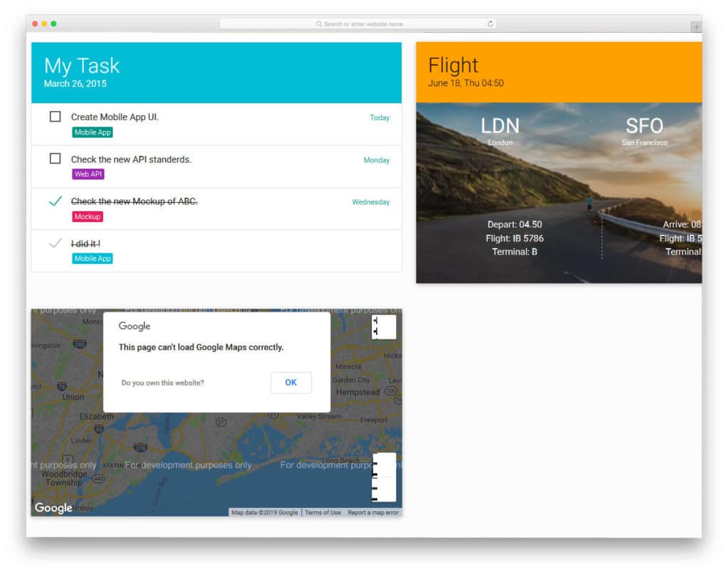Click the red Mockup tag
Screen dimensions: 728x574
[x=87, y=216]
